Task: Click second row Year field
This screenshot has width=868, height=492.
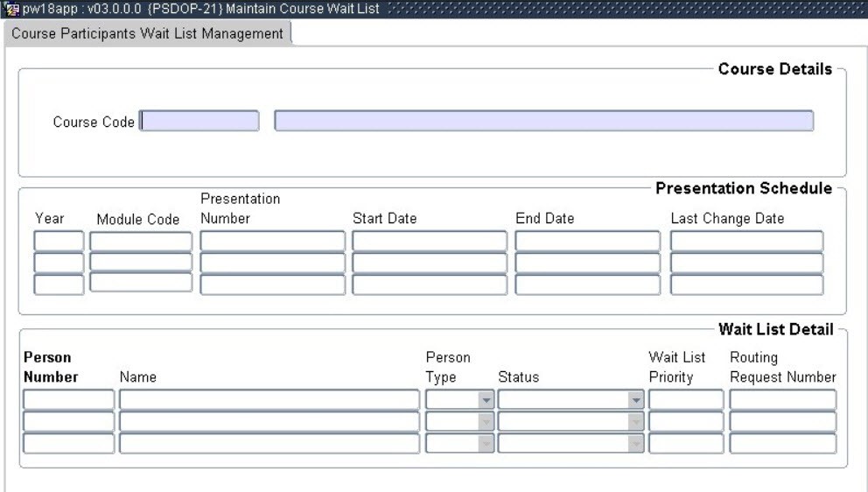Action: 59,263
